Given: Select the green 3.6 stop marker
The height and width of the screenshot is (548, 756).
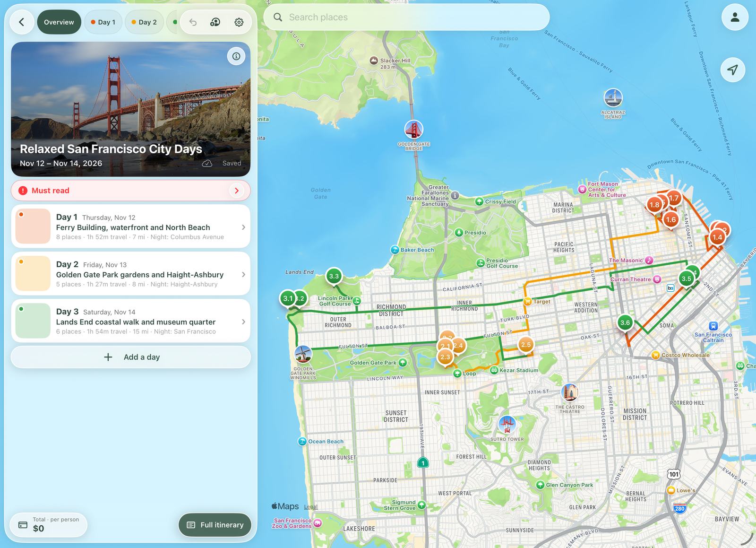Looking at the screenshot, I should click(x=625, y=323).
